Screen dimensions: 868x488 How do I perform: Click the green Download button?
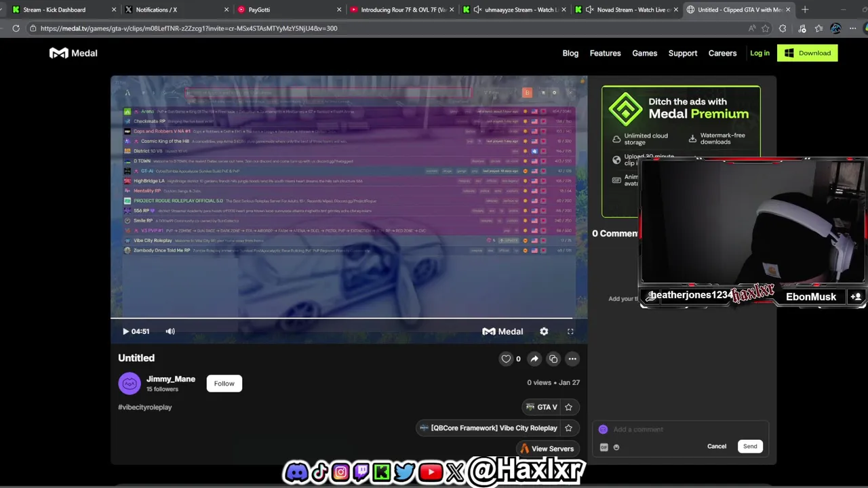[x=808, y=53]
